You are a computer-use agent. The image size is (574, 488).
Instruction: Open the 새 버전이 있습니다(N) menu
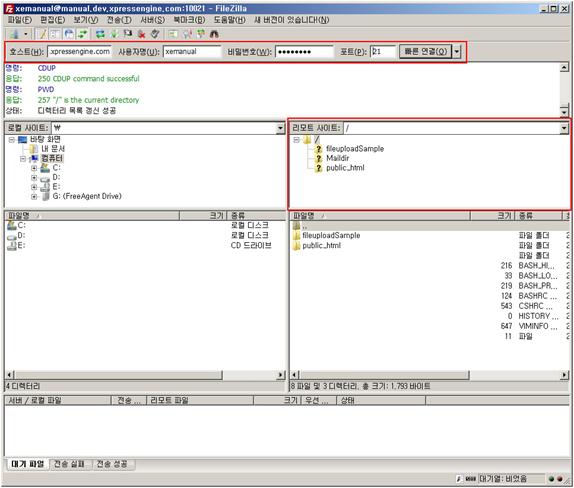point(291,20)
